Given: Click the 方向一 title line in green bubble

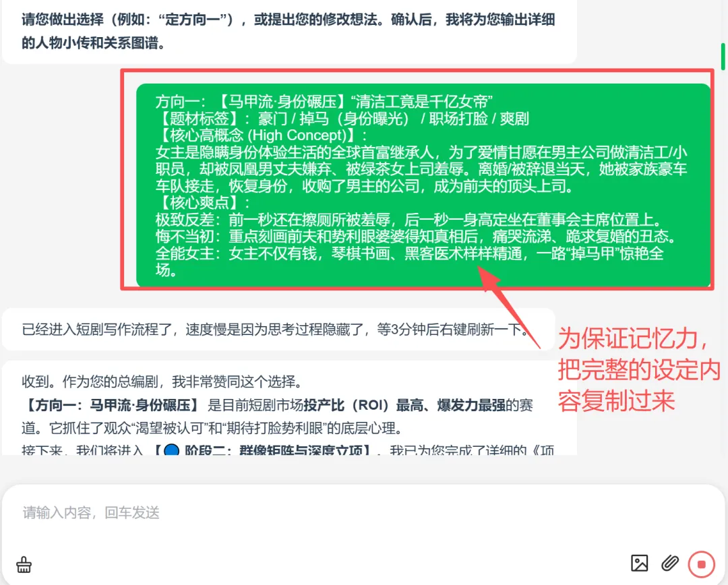Looking at the screenshot, I should pyautogui.click(x=324, y=101).
